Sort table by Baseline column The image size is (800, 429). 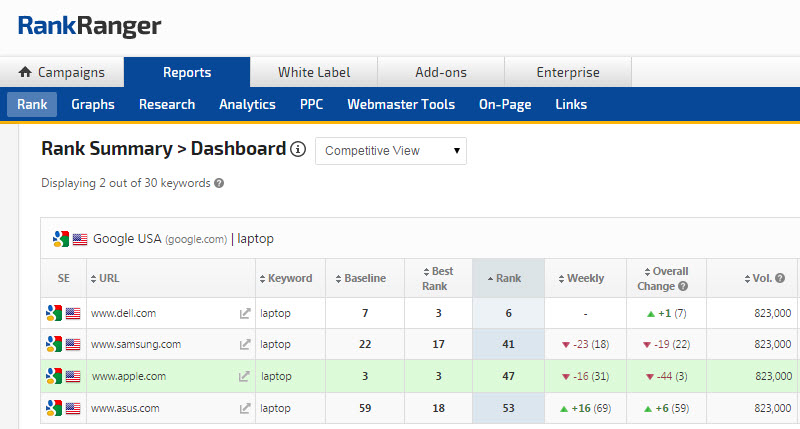coord(365,278)
